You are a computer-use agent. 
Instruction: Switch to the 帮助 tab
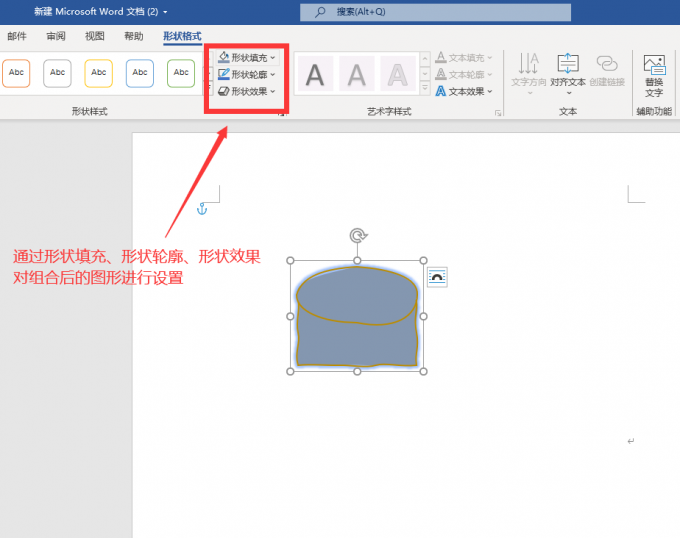[x=134, y=36]
